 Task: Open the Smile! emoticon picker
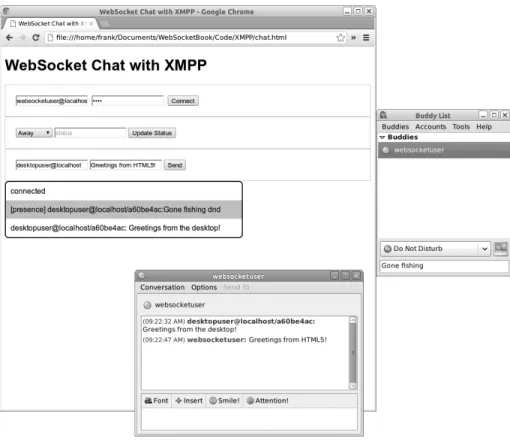coord(224,400)
